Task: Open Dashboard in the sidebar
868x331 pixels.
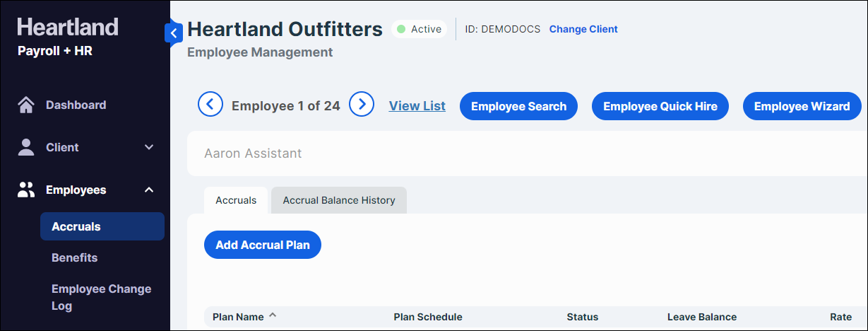Action: point(76,105)
